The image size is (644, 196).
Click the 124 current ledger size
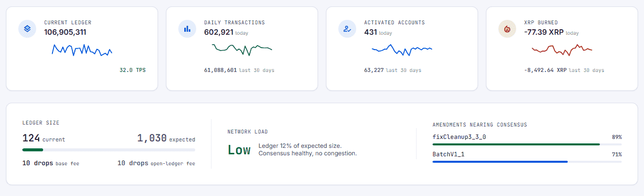(31, 138)
